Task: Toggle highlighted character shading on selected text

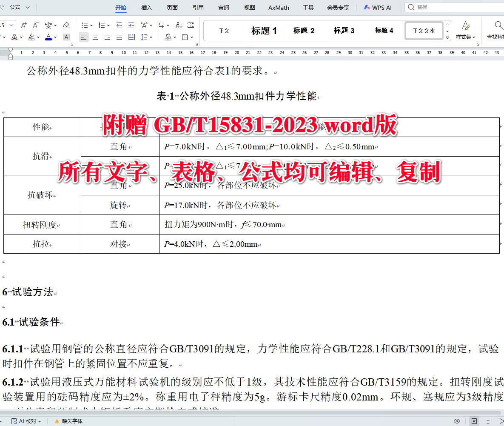Action: (66, 37)
